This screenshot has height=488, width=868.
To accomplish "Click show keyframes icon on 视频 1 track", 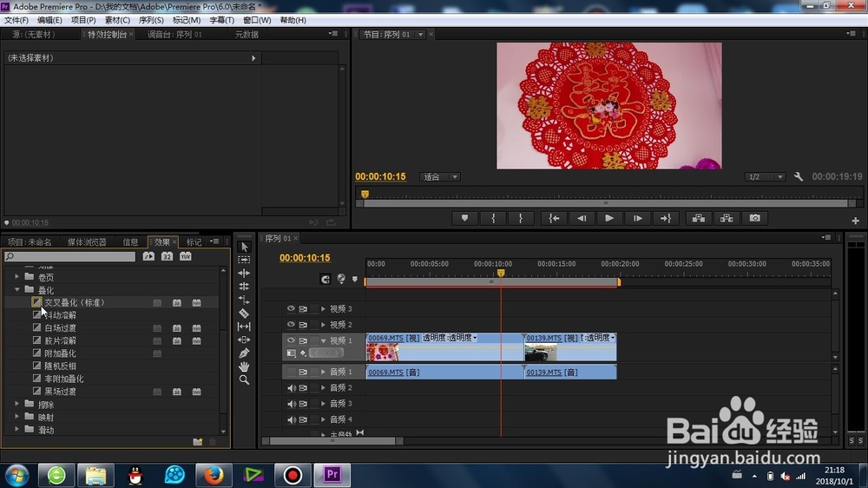I will click(303, 353).
